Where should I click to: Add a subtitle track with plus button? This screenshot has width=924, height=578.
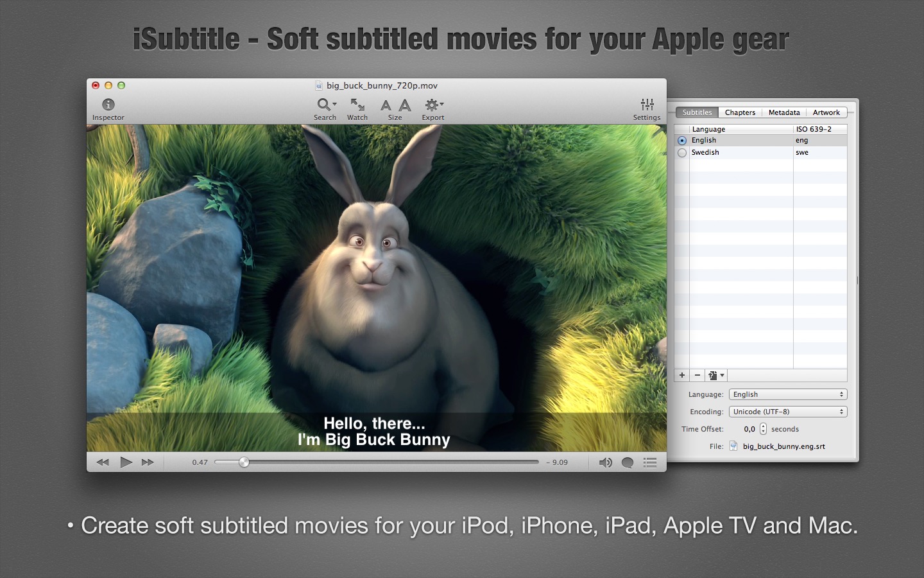[x=682, y=376]
